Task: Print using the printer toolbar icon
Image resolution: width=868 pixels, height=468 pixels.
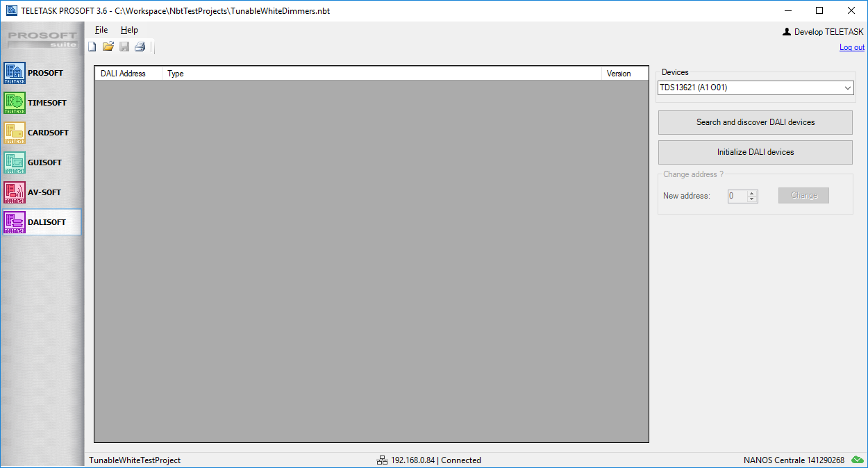Action: pyautogui.click(x=140, y=47)
